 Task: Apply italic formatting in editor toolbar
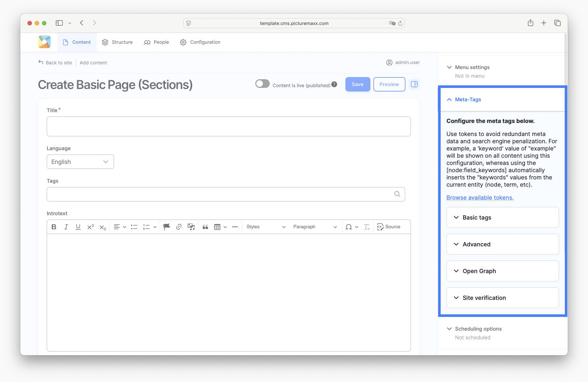66,227
